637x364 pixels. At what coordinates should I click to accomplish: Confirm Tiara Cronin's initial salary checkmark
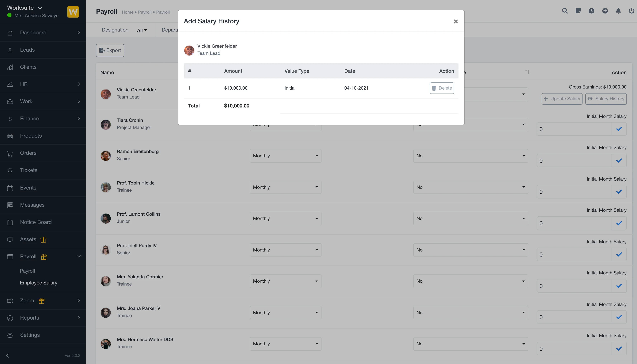[x=619, y=129]
